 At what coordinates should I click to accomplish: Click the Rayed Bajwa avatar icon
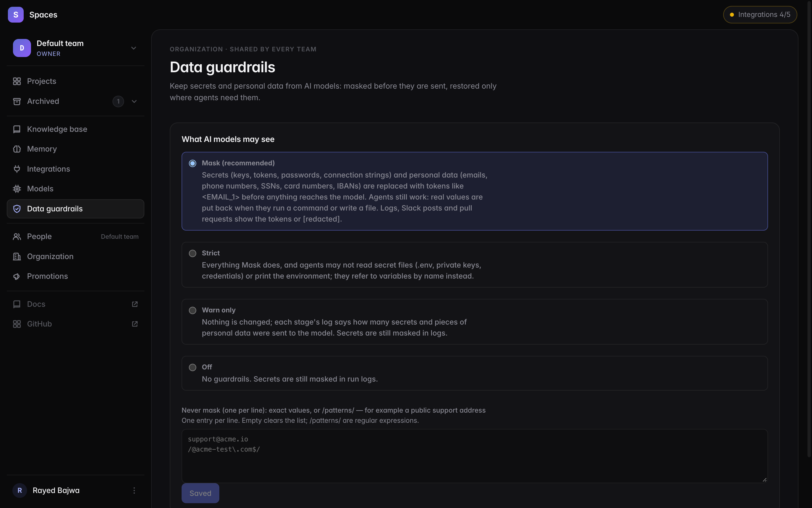coord(20,491)
